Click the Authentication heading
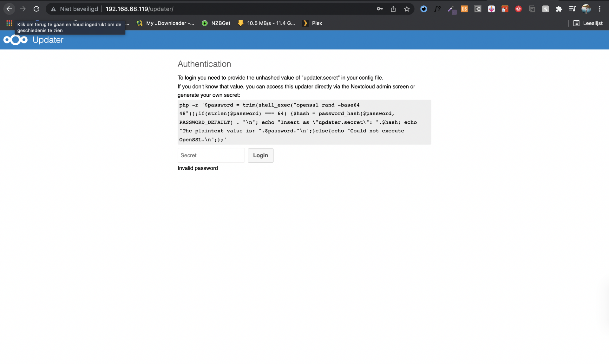This screenshot has height=364, width=609. click(204, 64)
